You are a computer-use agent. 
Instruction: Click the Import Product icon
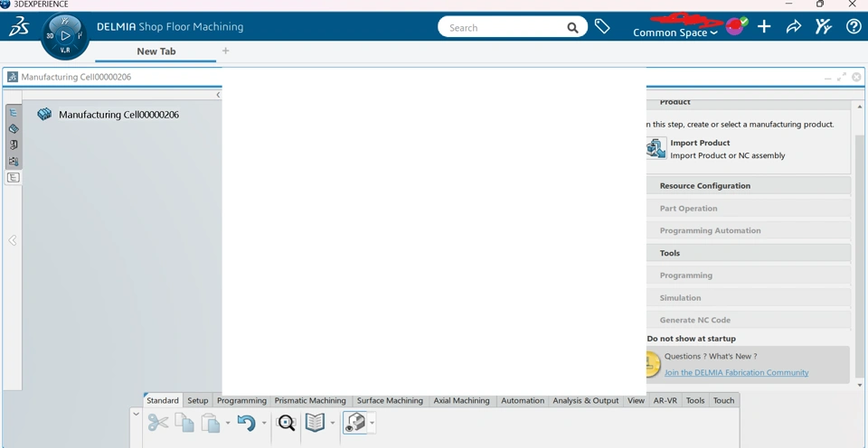[656, 149]
